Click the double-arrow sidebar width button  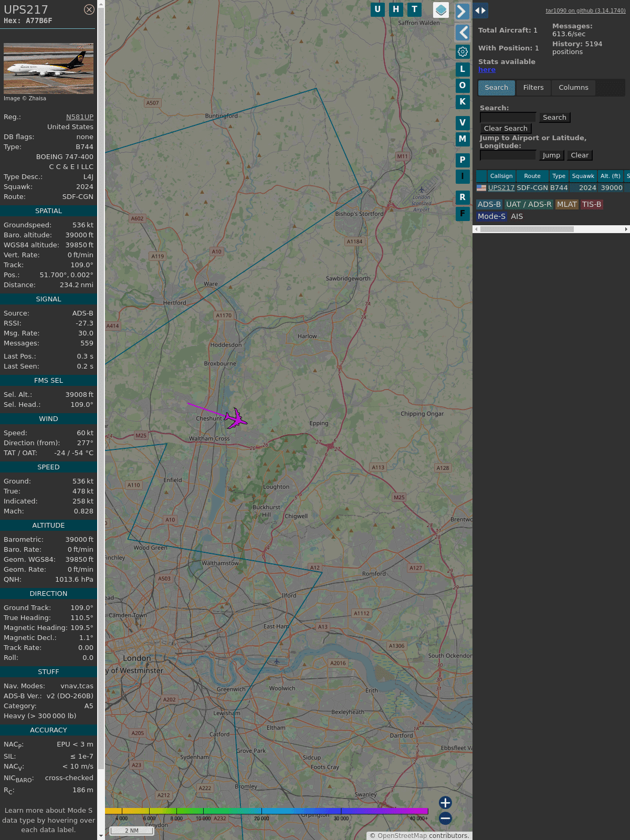click(480, 10)
